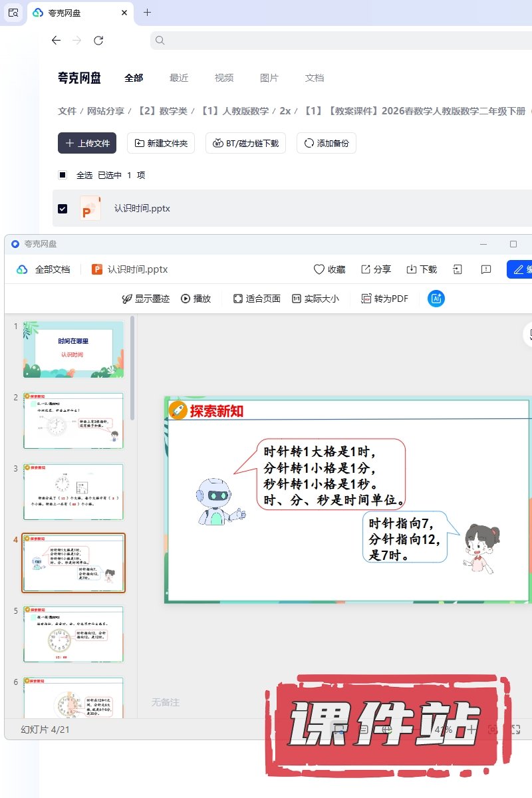The image size is (532, 798).
Task: Open the 视频 tab
Action: click(x=224, y=78)
